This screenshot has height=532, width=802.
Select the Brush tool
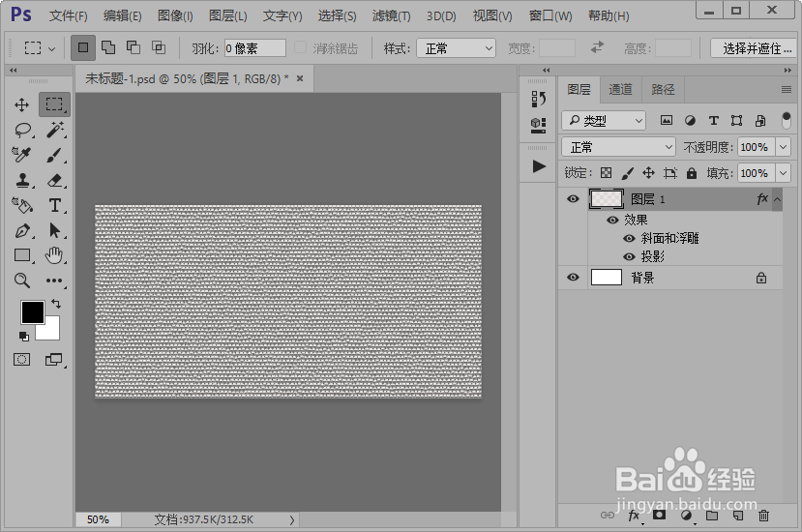coord(54,155)
